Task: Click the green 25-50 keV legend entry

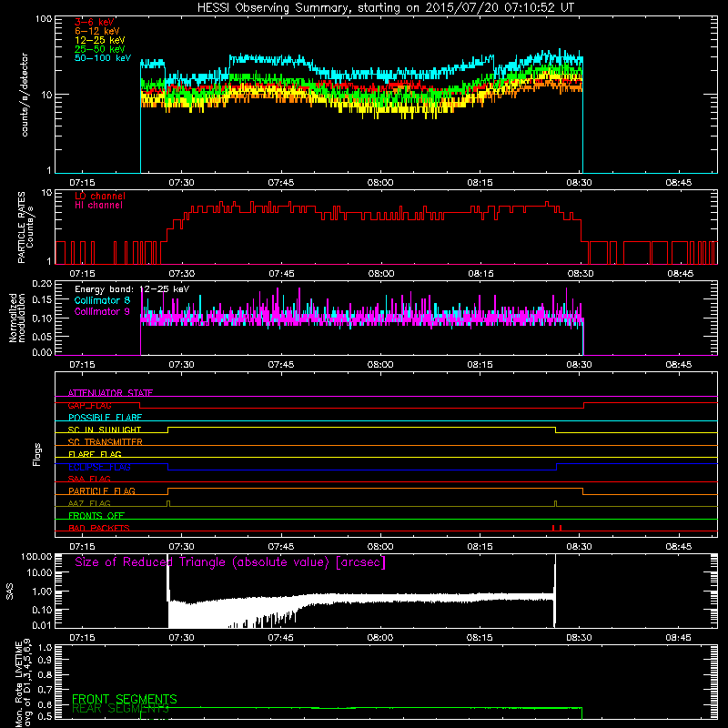Action: [x=100, y=49]
